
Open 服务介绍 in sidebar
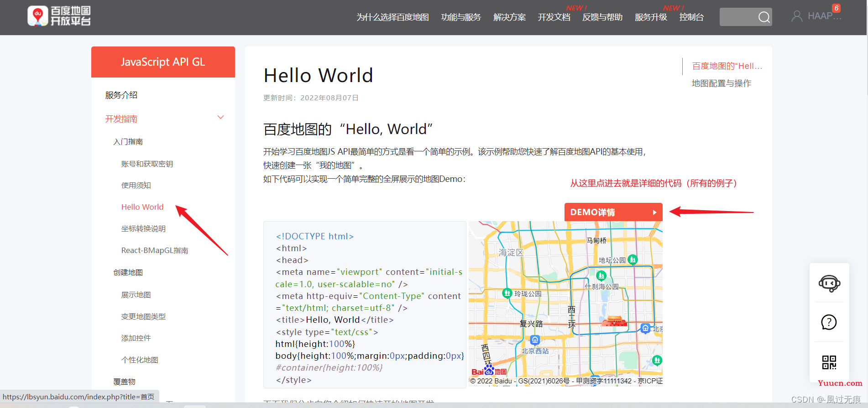[x=121, y=95]
